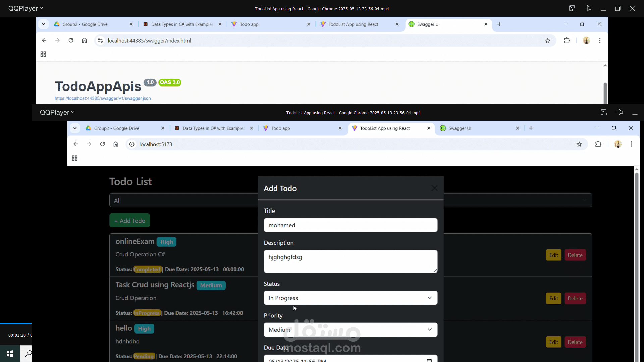Viewport: 644px width, 362px height.
Task: Open the Chrome extensions puzzle icon
Action: click(598, 144)
